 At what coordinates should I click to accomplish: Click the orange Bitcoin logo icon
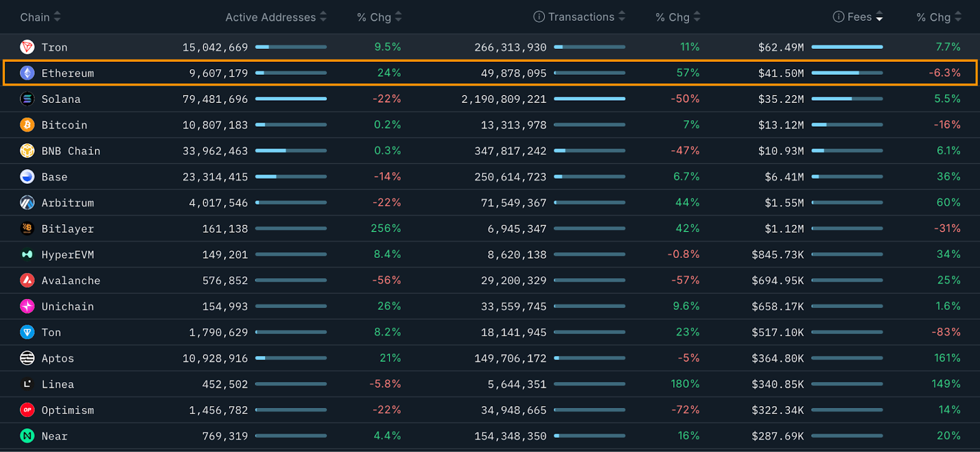[x=27, y=125]
